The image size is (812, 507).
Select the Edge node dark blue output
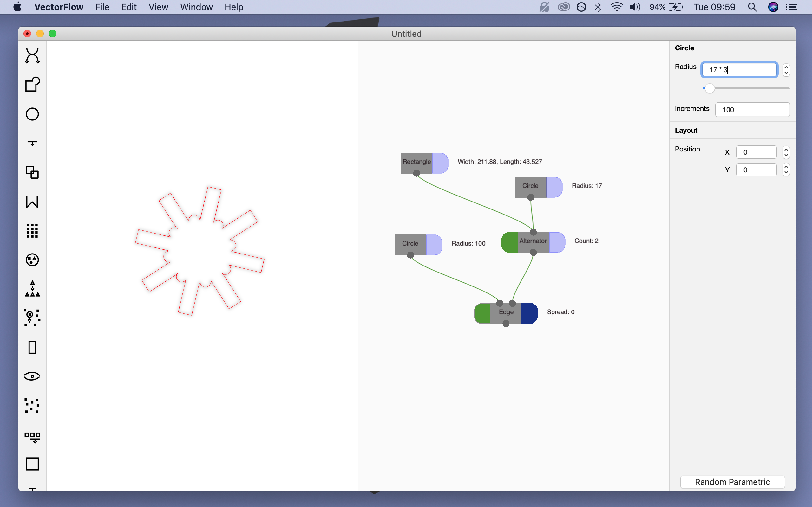pos(529,313)
